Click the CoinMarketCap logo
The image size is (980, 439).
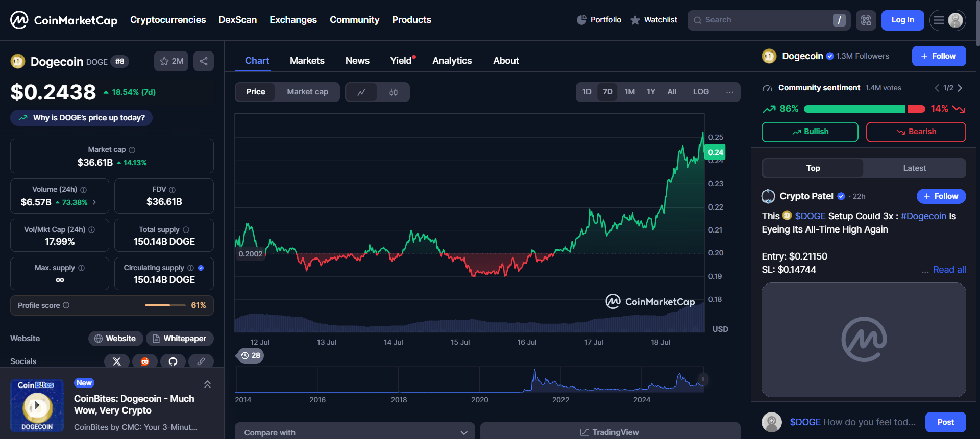(64, 20)
